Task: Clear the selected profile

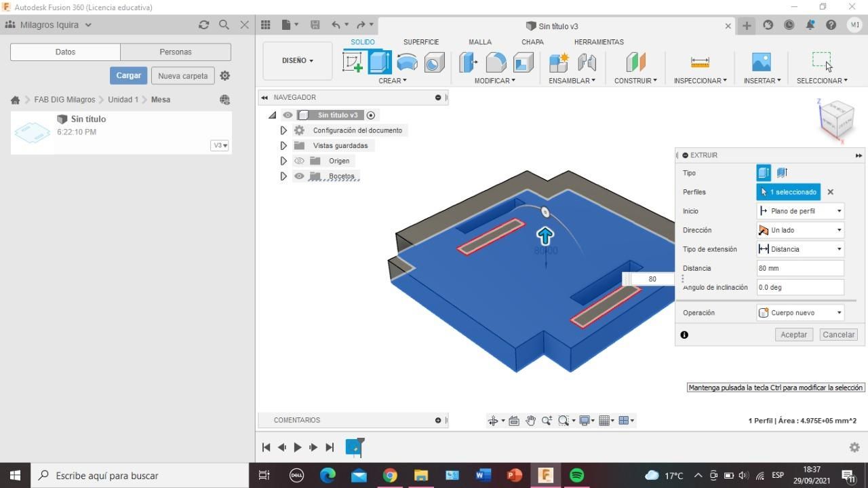Action: (x=830, y=192)
